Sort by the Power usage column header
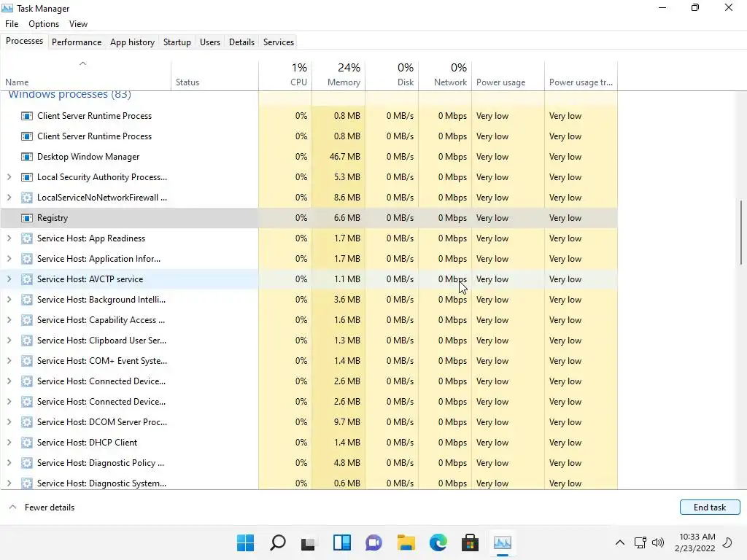747x560 pixels. [x=508, y=75]
